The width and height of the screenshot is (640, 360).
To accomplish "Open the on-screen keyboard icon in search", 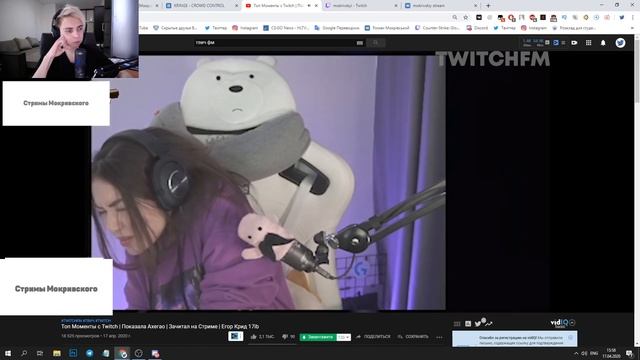I will 360,42.
